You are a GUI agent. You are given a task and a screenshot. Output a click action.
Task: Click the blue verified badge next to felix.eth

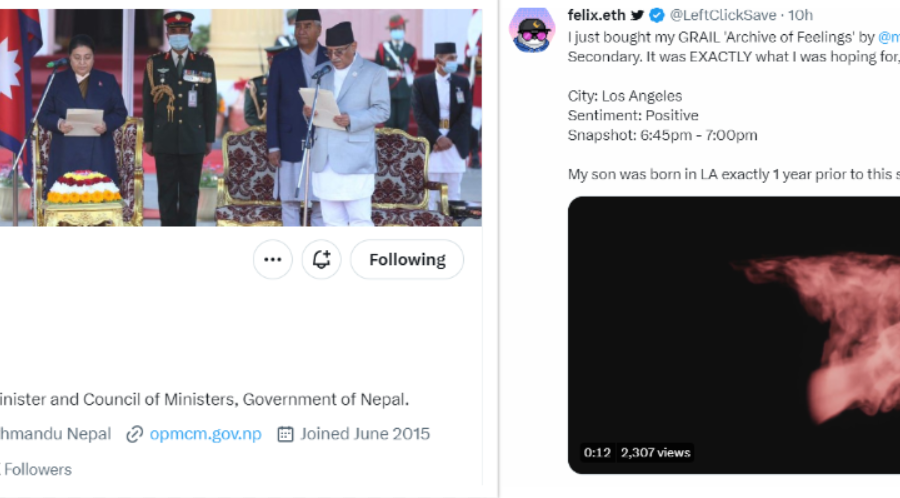pyautogui.click(x=657, y=15)
